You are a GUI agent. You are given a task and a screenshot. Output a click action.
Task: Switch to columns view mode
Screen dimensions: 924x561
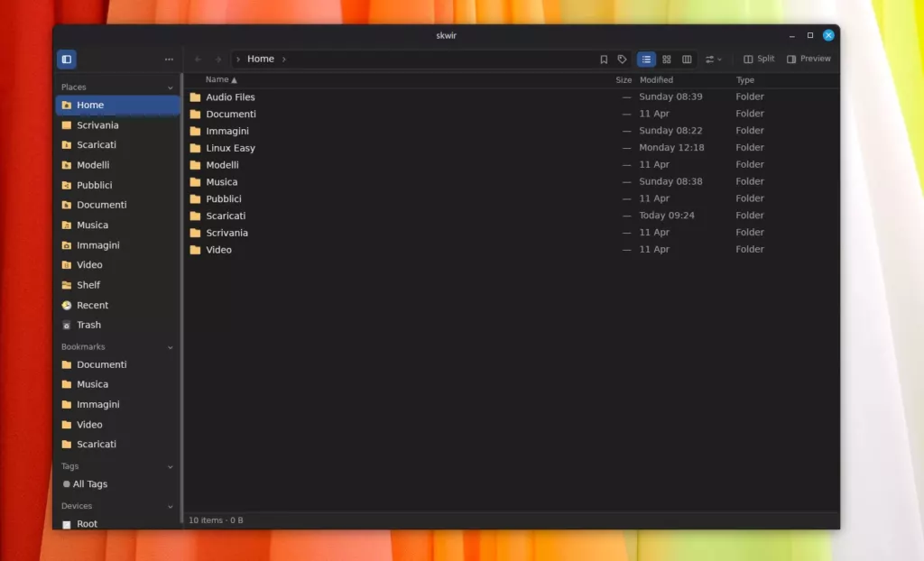pos(687,59)
